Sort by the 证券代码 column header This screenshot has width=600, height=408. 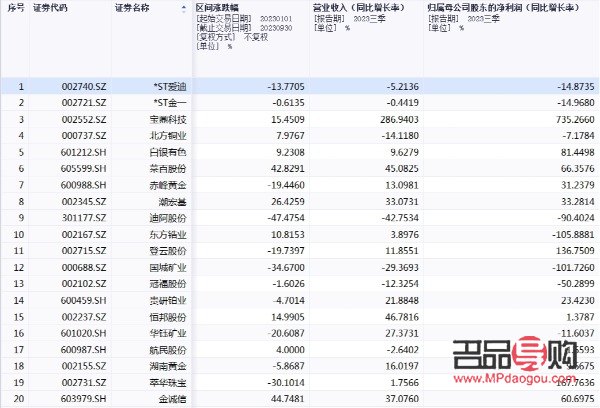[x=51, y=8]
